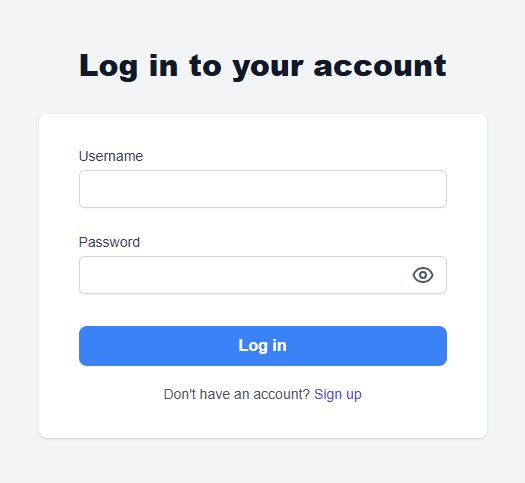This screenshot has width=525, height=483.
Task: Click the word "account" in the page title
Action: (x=380, y=66)
